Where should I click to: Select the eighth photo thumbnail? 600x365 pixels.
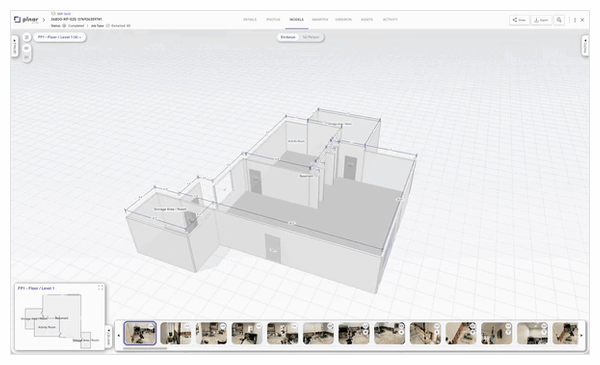390,333
